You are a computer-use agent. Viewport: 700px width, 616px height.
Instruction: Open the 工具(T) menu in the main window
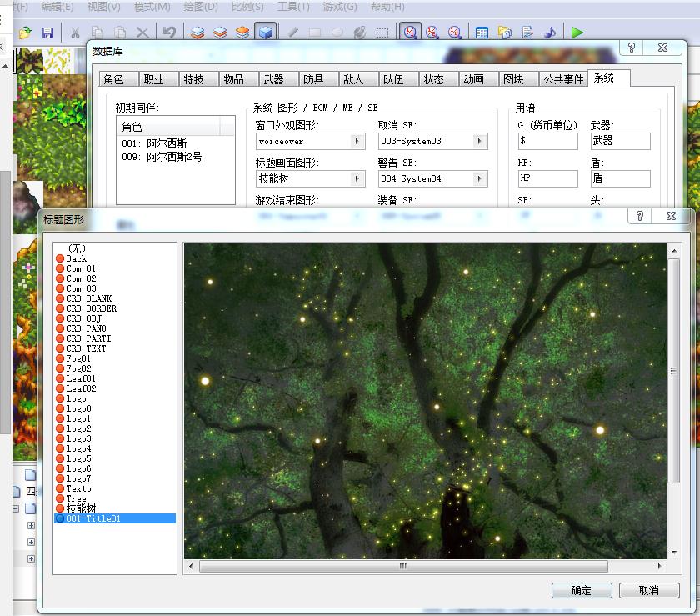(293, 7)
